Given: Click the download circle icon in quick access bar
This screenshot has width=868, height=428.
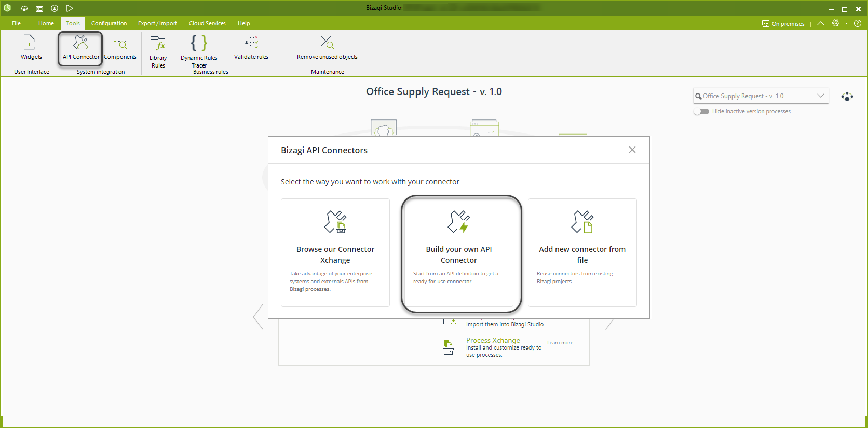Looking at the screenshot, I should 55,8.
